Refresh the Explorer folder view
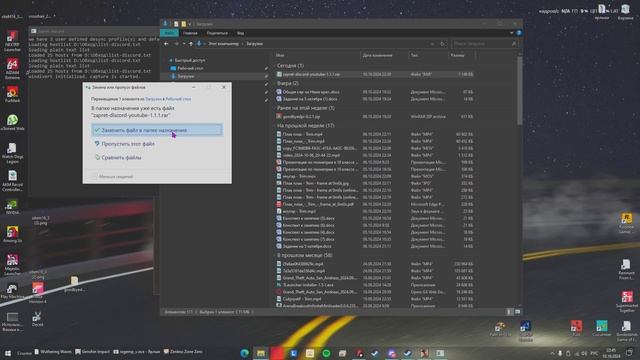 [442, 44]
